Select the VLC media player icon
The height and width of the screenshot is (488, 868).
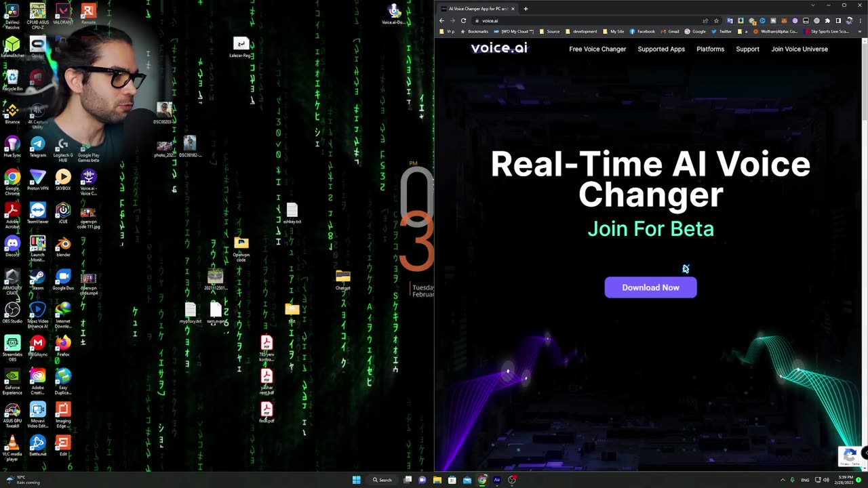(x=12, y=448)
